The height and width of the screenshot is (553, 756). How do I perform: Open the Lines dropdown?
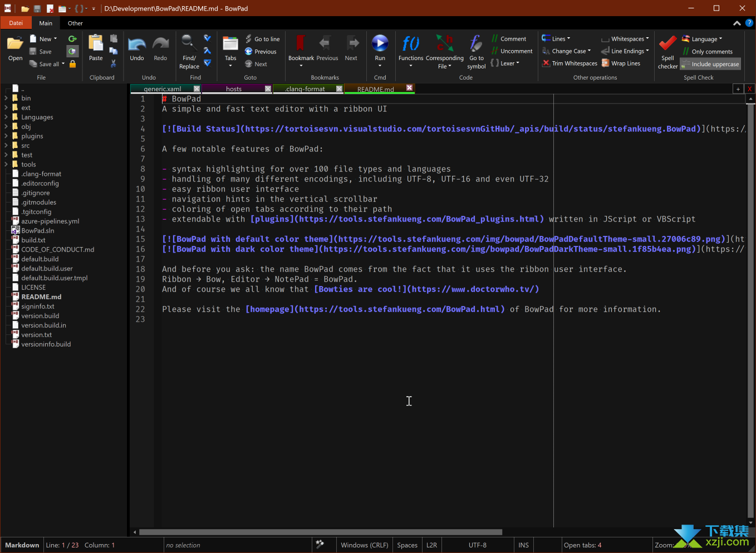tap(556, 39)
